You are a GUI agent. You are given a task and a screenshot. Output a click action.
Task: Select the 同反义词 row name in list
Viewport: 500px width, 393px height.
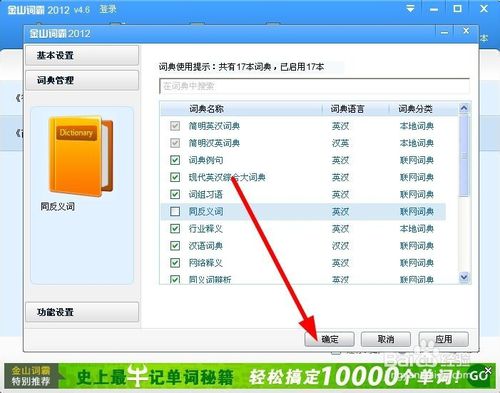206,212
